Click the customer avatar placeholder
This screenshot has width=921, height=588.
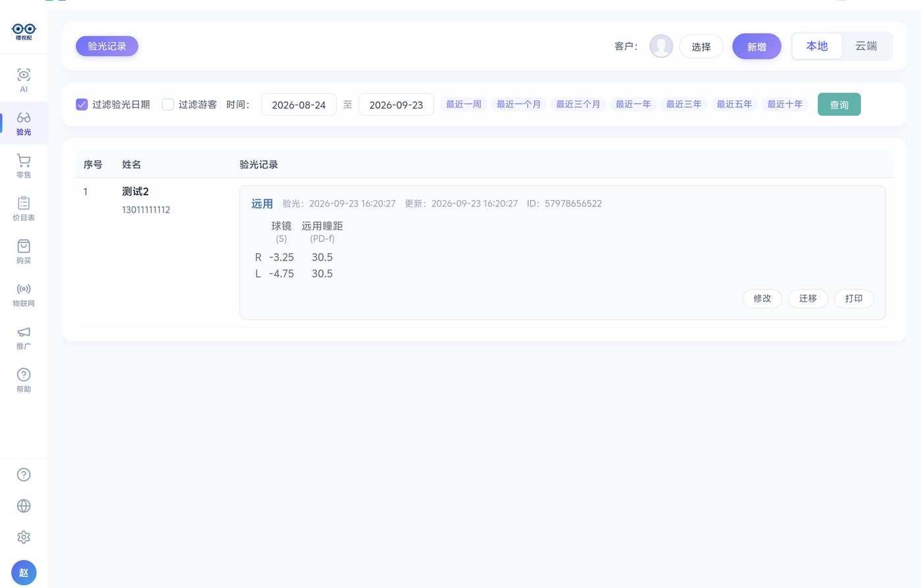661,46
